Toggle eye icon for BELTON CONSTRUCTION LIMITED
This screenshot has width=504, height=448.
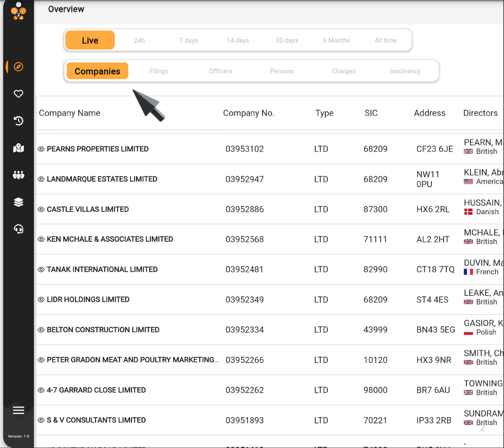tap(41, 330)
